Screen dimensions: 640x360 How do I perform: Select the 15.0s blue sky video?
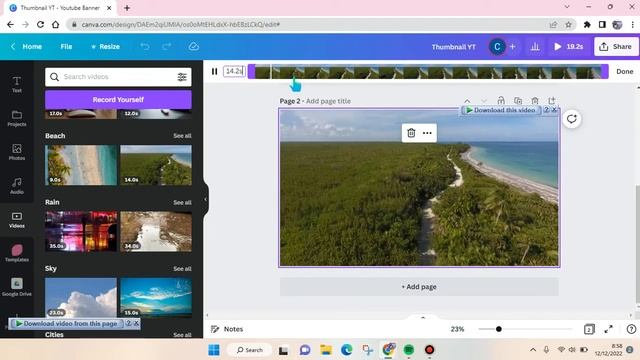(156, 298)
